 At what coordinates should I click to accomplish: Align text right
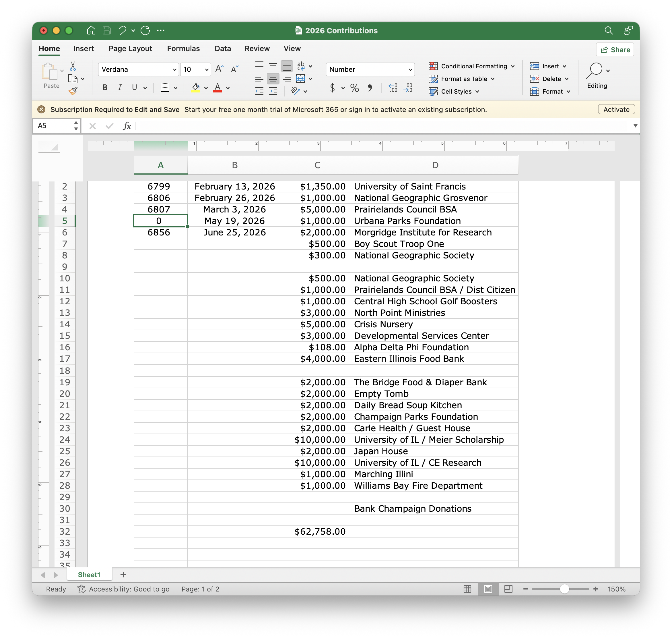287,79
